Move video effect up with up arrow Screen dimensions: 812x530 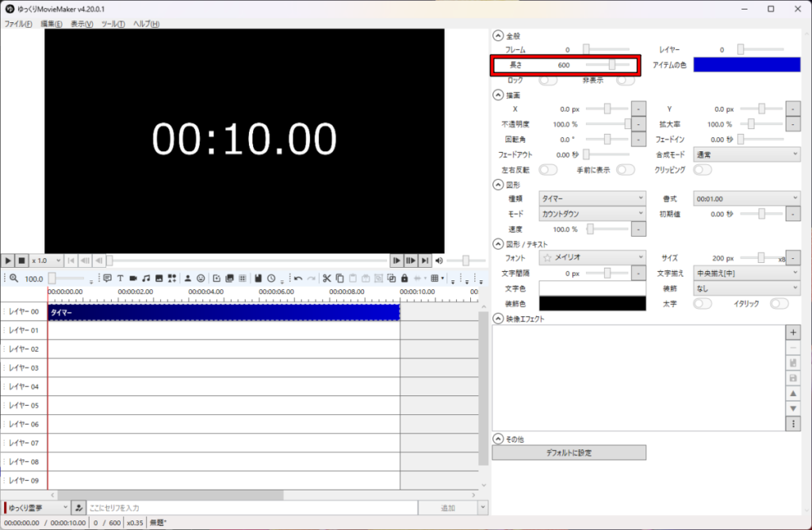(793, 394)
